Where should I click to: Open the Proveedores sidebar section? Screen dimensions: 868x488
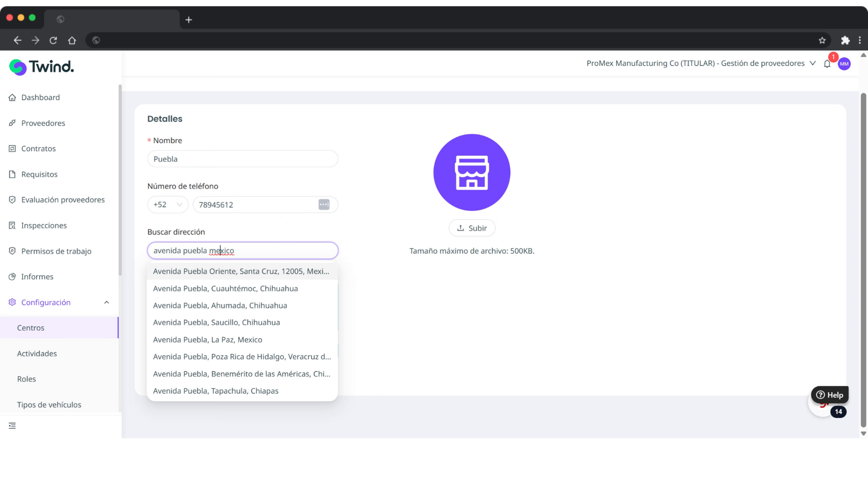point(43,123)
